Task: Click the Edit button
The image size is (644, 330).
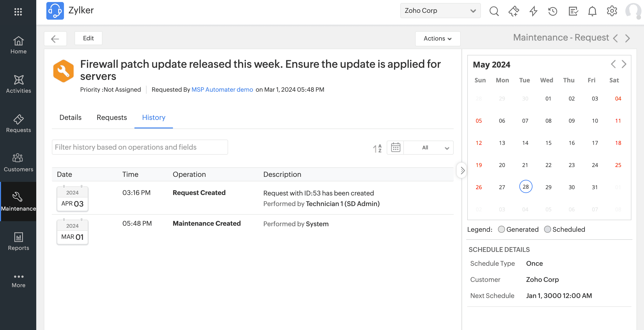Action: point(88,38)
